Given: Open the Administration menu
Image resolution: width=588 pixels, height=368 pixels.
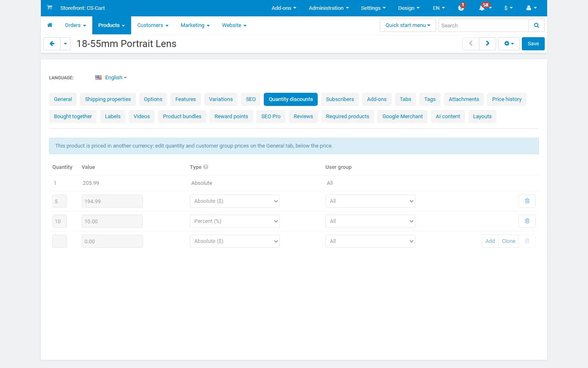Looking at the screenshot, I should point(329,8).
